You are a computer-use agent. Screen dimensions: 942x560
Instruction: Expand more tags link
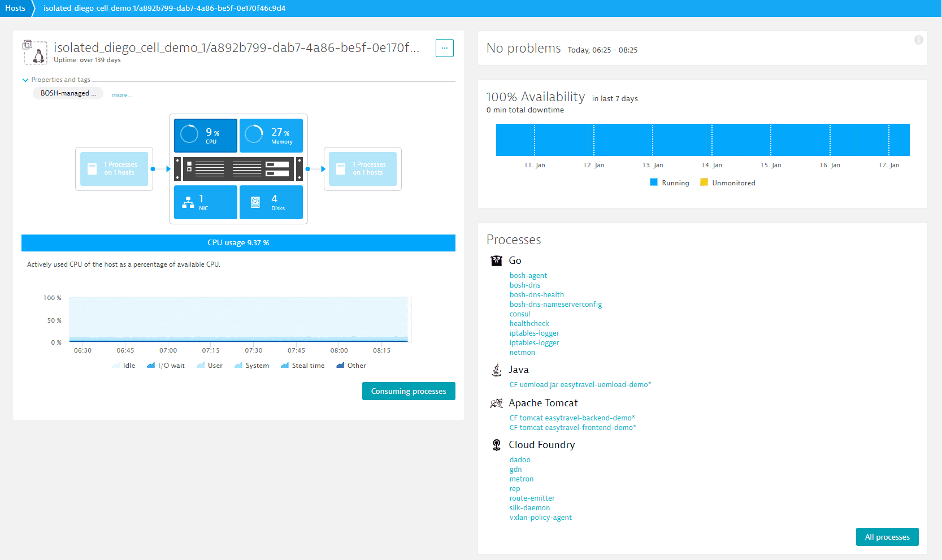(122, 95)
